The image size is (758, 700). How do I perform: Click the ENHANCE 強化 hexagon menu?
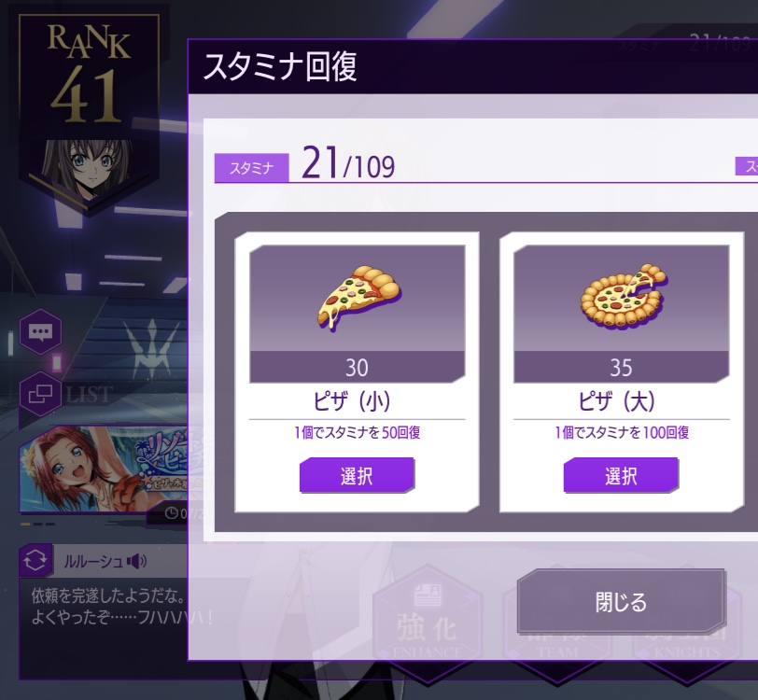coord(428,623)
